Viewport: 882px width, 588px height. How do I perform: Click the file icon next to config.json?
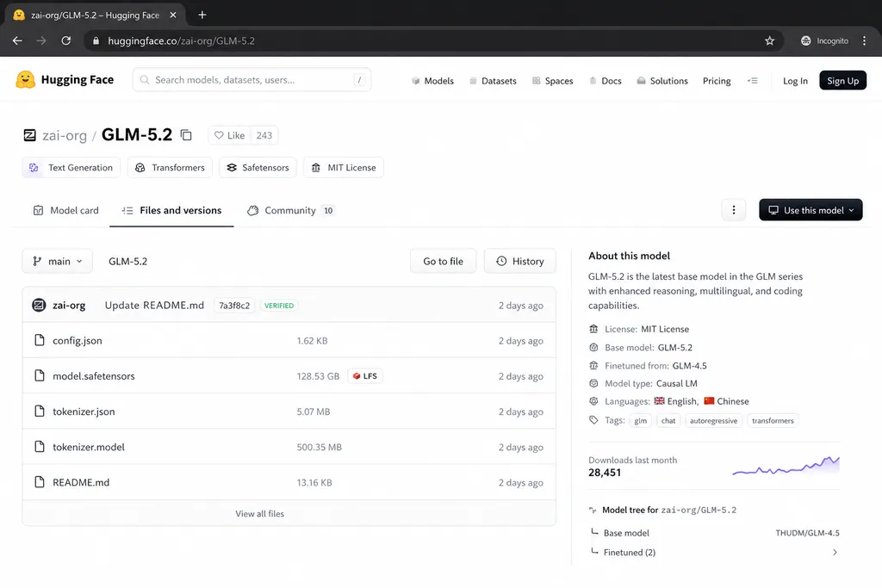40,340
